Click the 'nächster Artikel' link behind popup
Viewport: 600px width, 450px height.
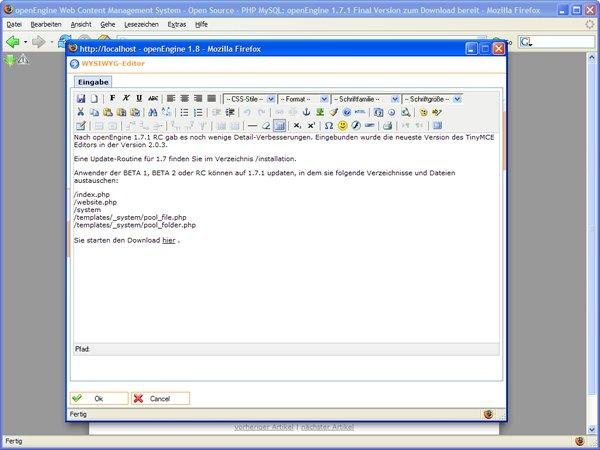point(328,427)
